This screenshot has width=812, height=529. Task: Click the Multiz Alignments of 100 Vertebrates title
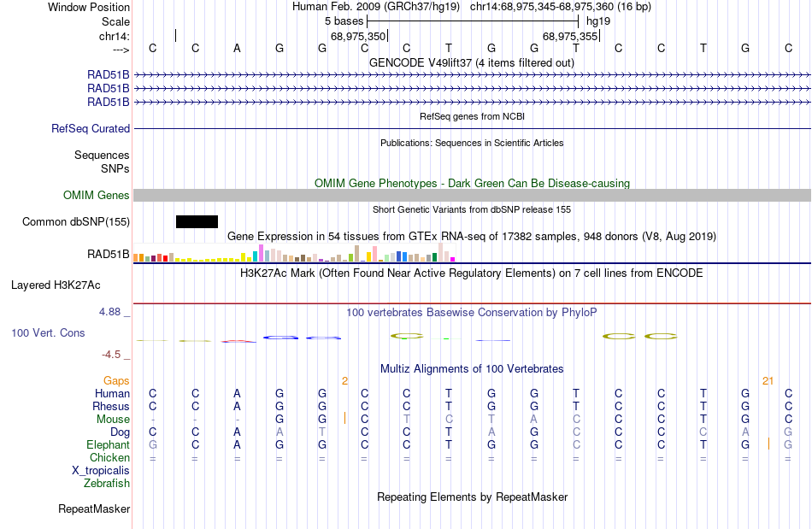(472, 368)
